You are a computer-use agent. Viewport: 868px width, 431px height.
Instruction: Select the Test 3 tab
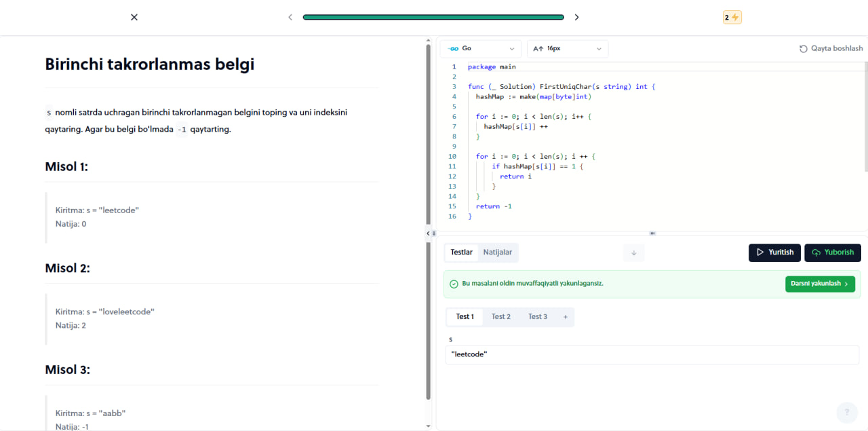[x=538, y=317]
